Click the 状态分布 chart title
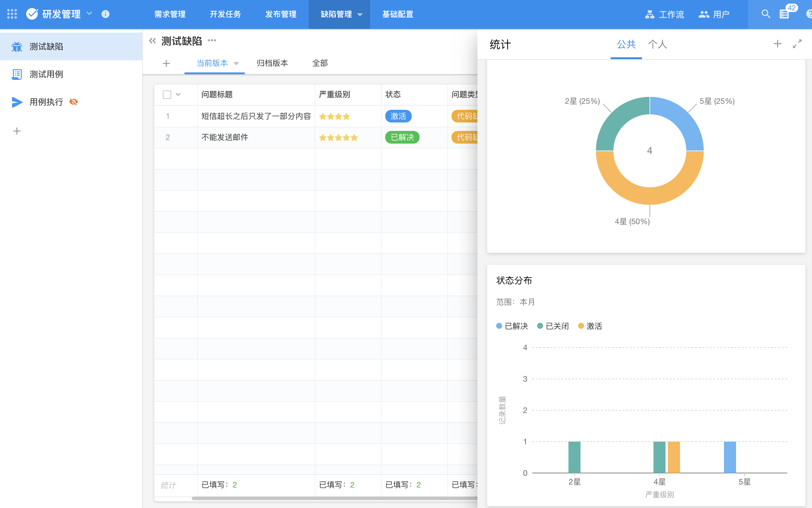 (x=514, y=281)
